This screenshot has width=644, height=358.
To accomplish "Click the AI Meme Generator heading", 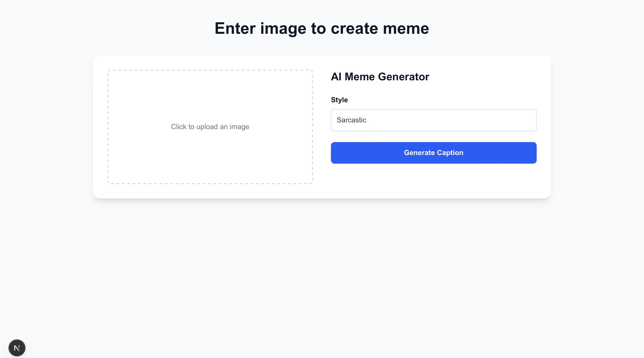I will [x=380, y=77].
